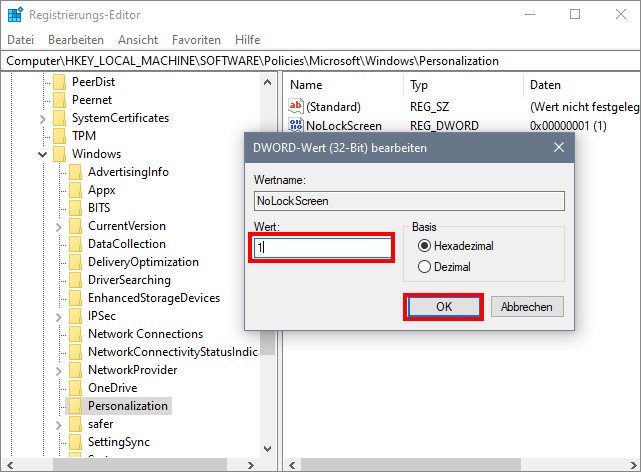Expand the safer key
The image size is (641, 472).
[58, 425]
